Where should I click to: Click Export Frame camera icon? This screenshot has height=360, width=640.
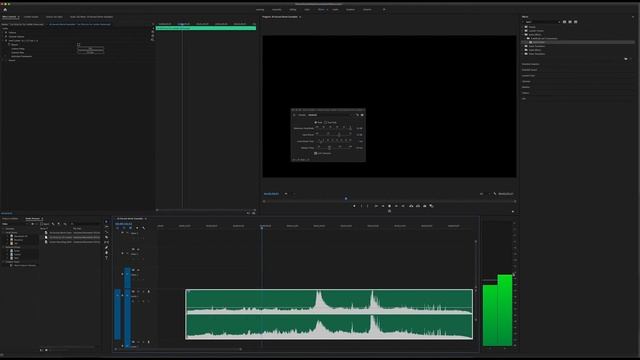(424, 206)
